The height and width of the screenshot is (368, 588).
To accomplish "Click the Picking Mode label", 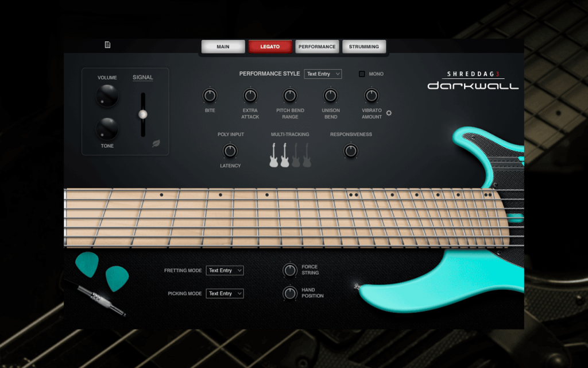I will point(185,293).
